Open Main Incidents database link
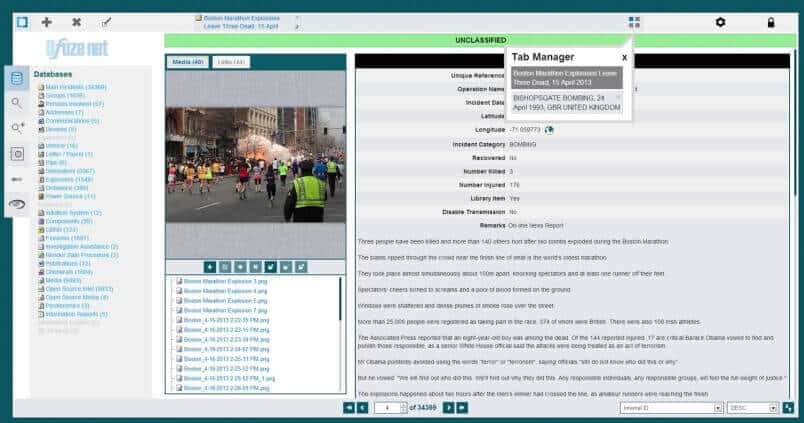The image size is (804, 423). tap(76, 87)
